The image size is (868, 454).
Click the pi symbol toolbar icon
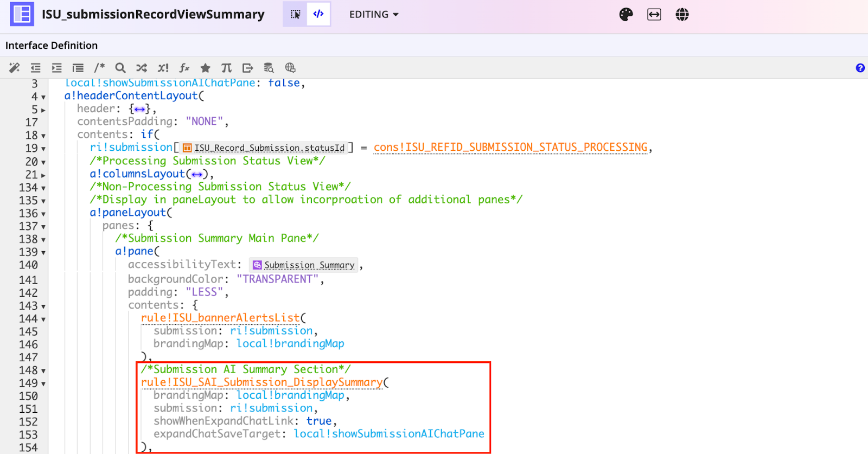(226, 68)
